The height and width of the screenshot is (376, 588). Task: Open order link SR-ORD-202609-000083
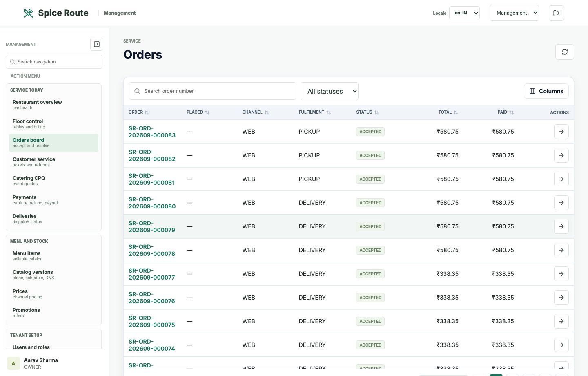[152, 132]
